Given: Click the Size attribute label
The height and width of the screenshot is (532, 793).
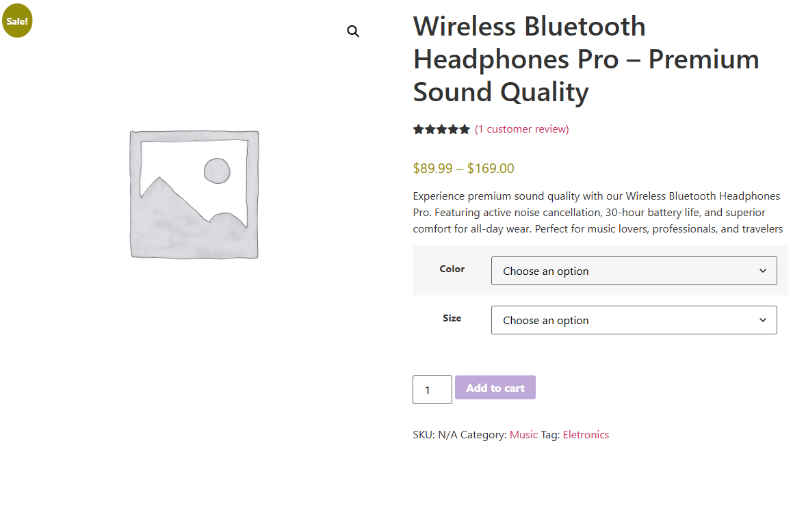Looking at the screenshot, I should 452,318.
